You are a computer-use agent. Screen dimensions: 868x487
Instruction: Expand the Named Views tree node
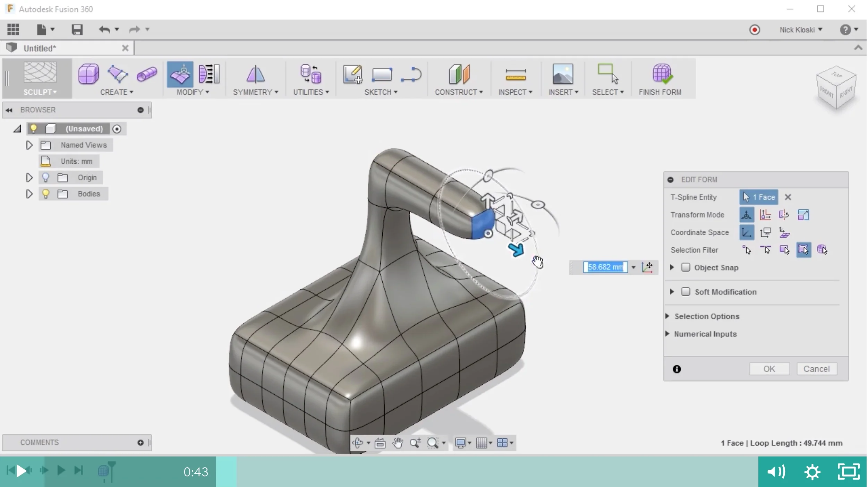click(29, 145)
